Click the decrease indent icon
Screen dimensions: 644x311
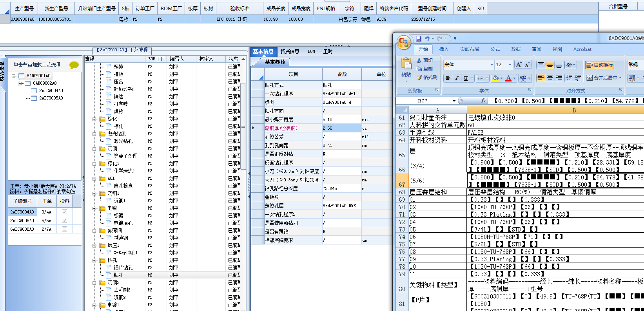click(x=569, y=78)
